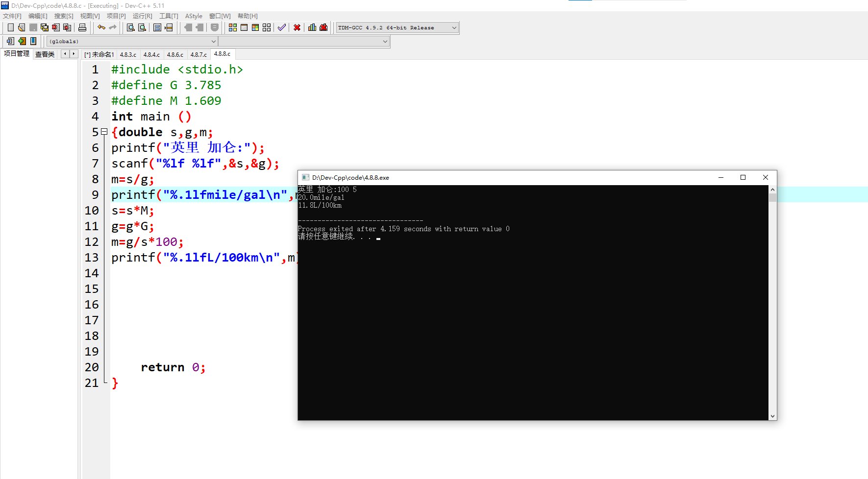868x479 pixels.
Task: Collapse the code fold at line 5
Action: 104,132
